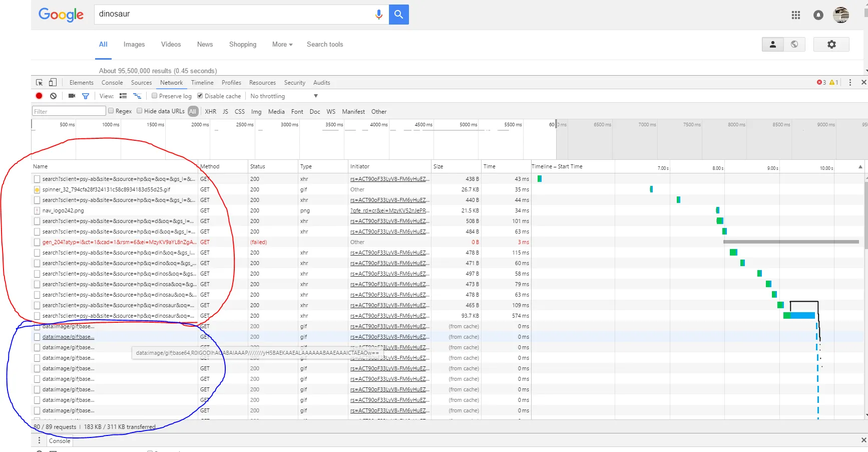
Task: Stop recording network log
Action: click(39, 96)
